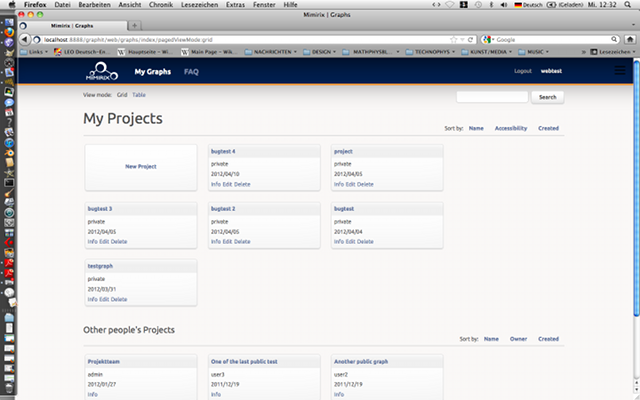The height and width of the screenshot is (400, 640).
Task: Open the Trash at the Dock's bottom
Action: (9, 387)
